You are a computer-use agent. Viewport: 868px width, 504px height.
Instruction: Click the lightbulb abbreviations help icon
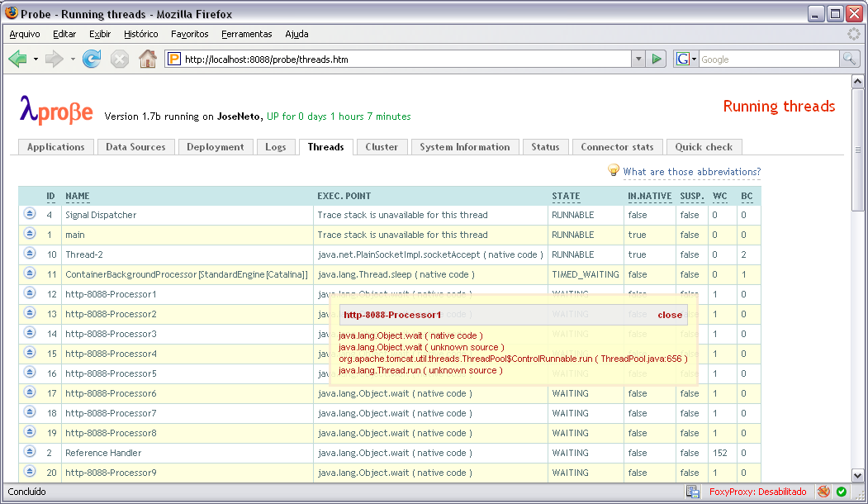614,170
